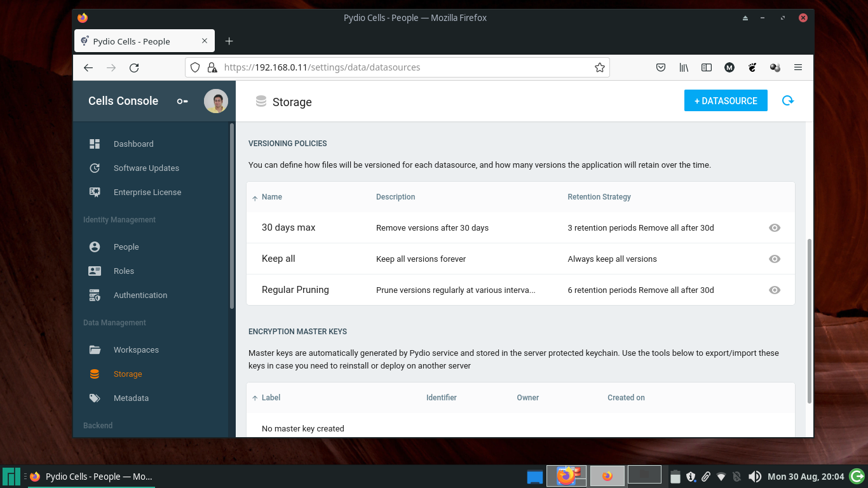Add a new datasource with + DATASOURCE

click(726, 100)
